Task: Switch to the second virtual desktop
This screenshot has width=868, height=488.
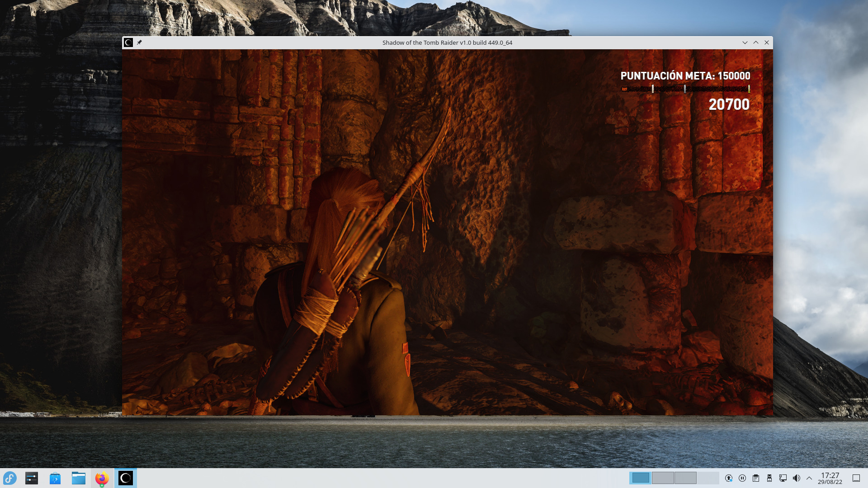Action: (663, 478)
